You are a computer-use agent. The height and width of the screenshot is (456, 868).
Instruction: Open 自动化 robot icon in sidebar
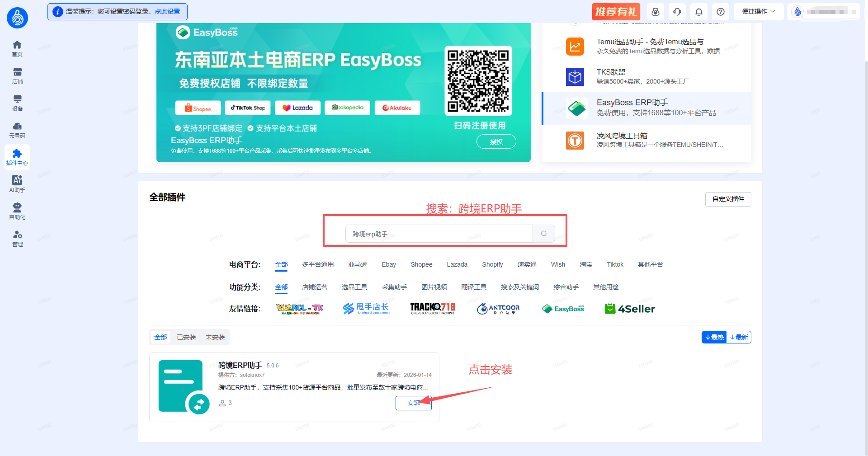17,212
